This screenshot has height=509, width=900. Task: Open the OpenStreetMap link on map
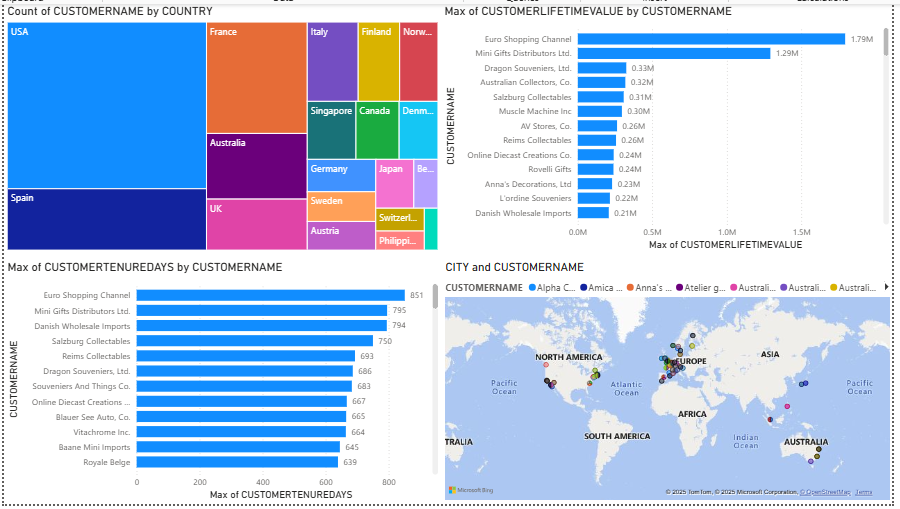click(x=830, y=492)
